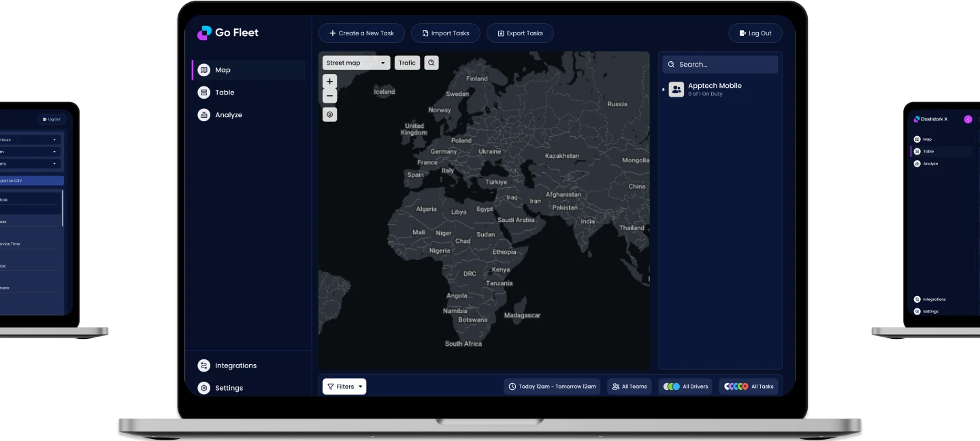Toggle the All Drivers filter
Screen dimensions: 980x441
[685, 386]
